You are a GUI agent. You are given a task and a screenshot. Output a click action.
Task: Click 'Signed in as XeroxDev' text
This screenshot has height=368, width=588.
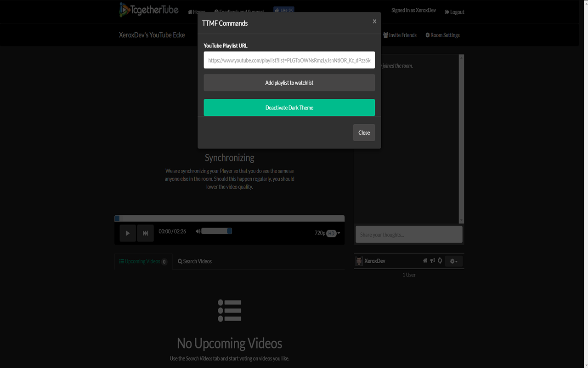[413, 10]
